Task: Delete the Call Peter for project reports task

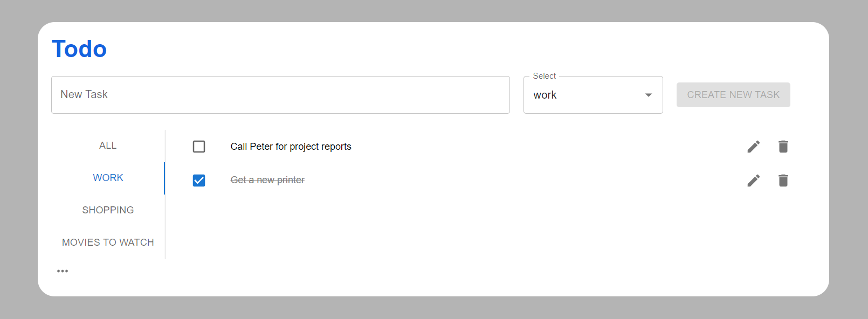Action: pos(783,147)
